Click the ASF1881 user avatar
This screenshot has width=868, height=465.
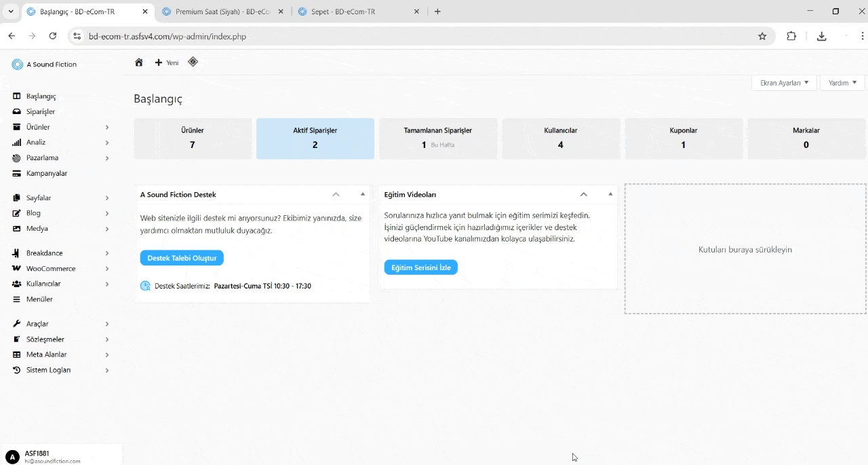pyautogui.click(x=12, y=458)
